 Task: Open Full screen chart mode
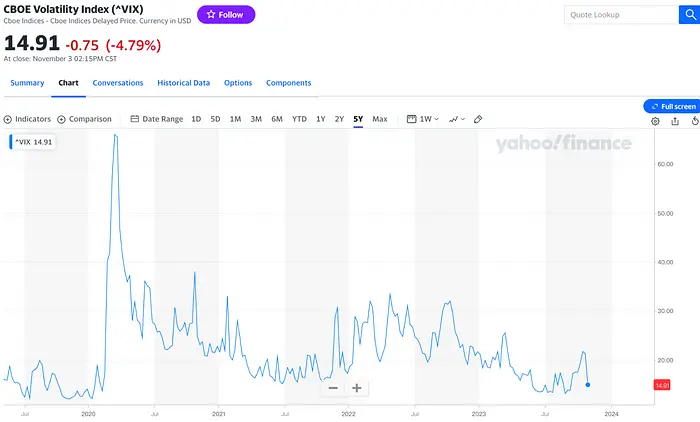[673, 106]
